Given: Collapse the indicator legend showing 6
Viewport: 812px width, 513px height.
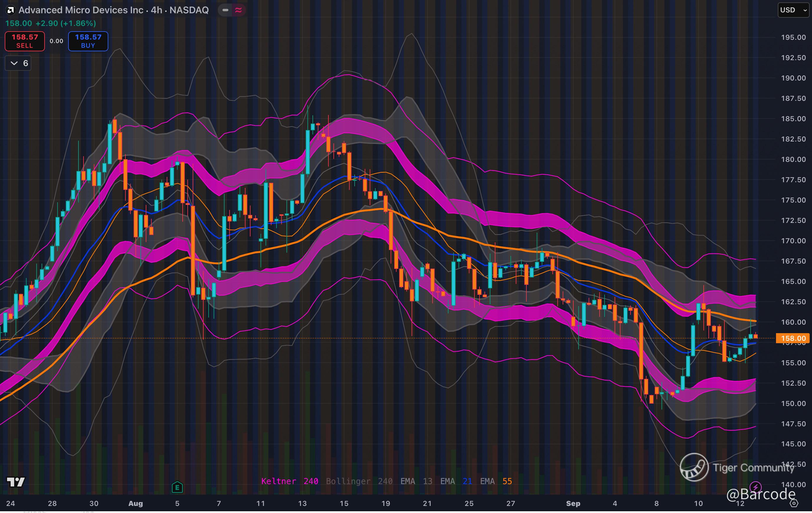Looking at the screenshot, I should 18,63.
